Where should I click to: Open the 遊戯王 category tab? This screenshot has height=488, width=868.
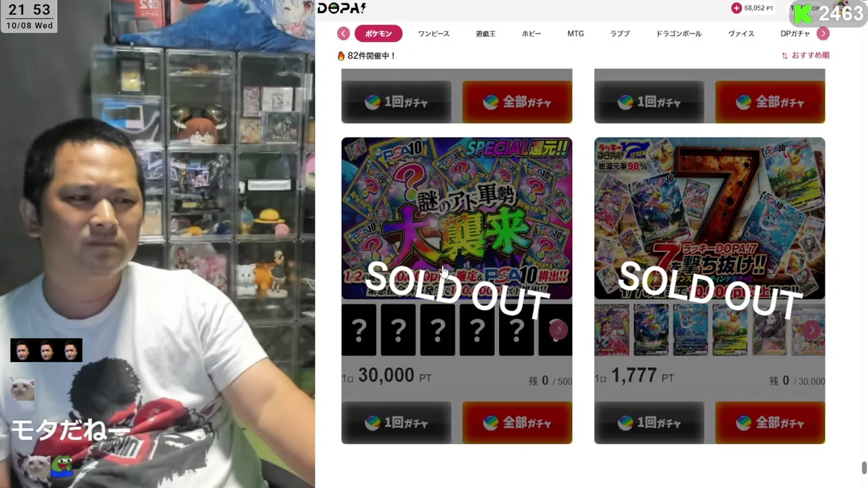coord(486,34)
